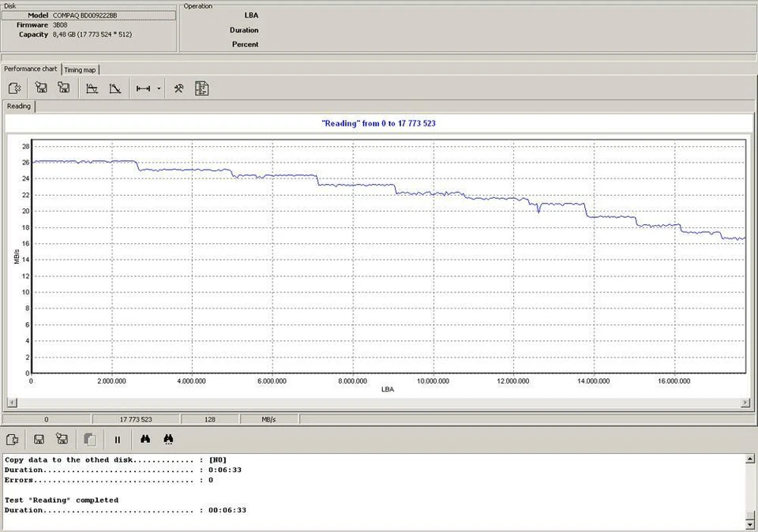
Task: Select the line graph display mode
Action: [115, 88]
